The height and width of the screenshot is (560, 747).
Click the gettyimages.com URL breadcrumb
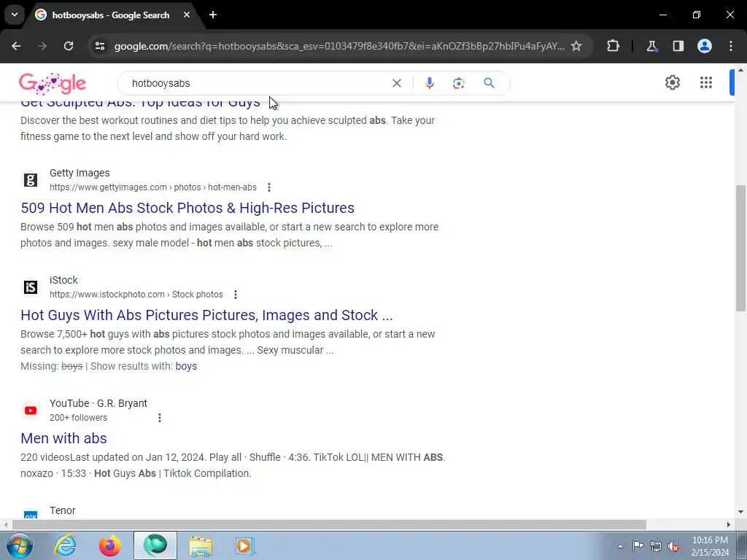153,187
